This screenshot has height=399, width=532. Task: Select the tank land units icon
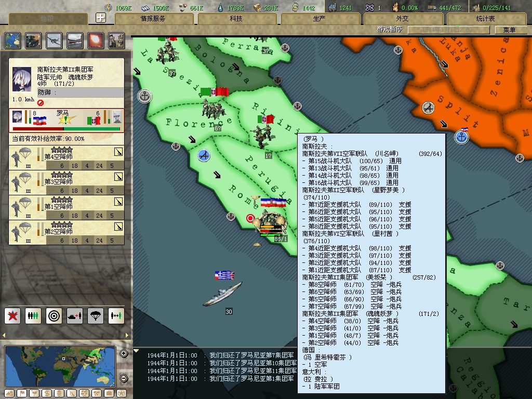click(33, 41)
